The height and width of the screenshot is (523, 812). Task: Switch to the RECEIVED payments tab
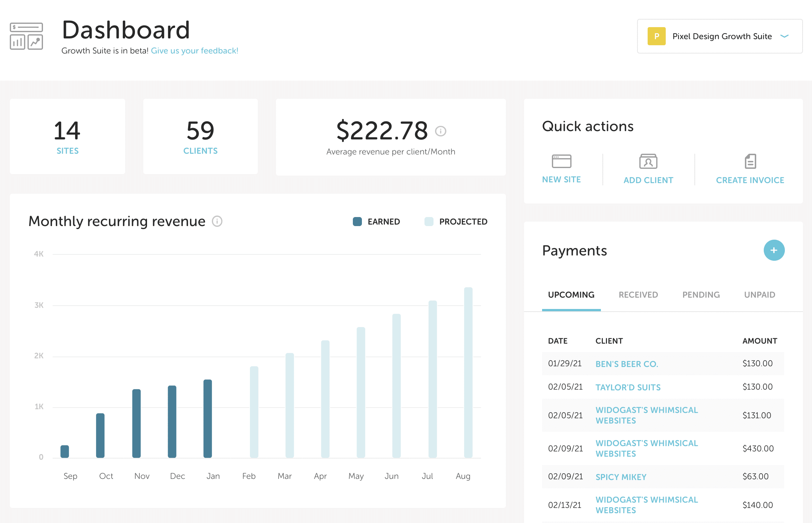point(638,295)
